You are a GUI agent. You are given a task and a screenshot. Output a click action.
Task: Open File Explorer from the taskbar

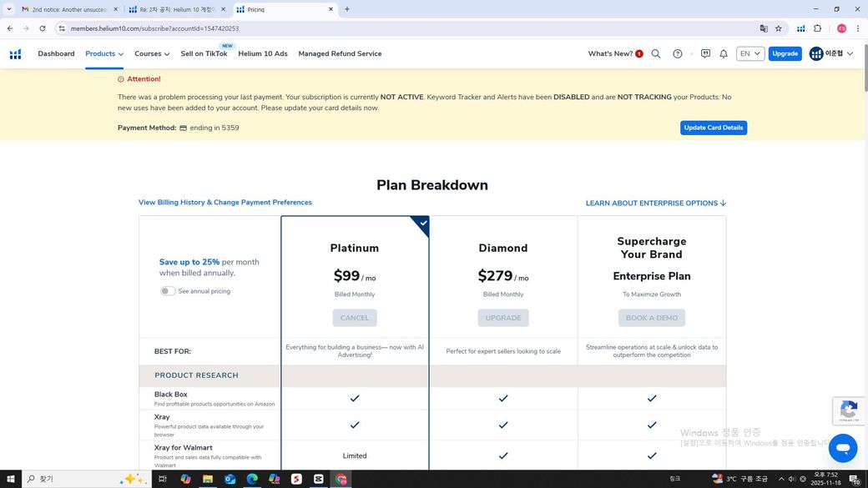tap(208, 479)
